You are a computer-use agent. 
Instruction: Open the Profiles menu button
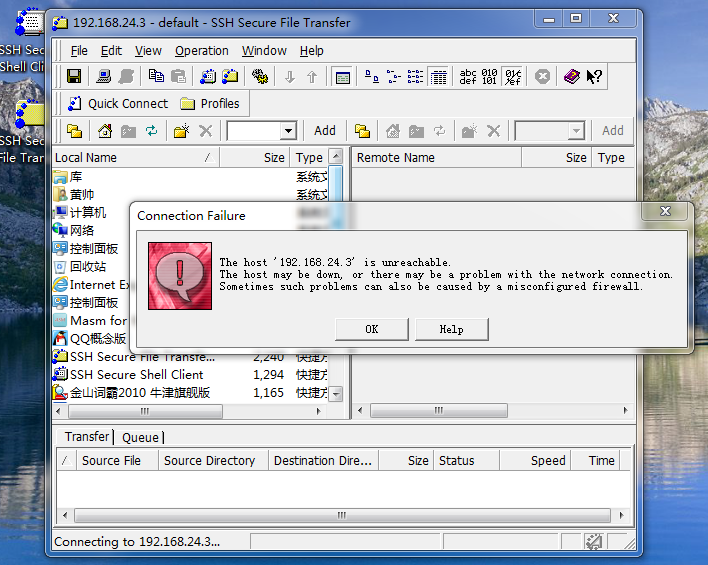(x=210, y=104)
